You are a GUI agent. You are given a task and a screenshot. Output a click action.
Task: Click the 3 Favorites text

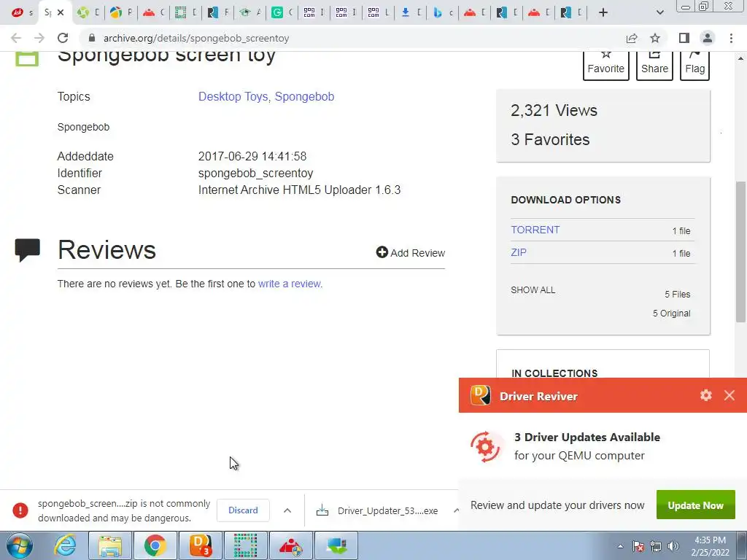pos(550,139)
